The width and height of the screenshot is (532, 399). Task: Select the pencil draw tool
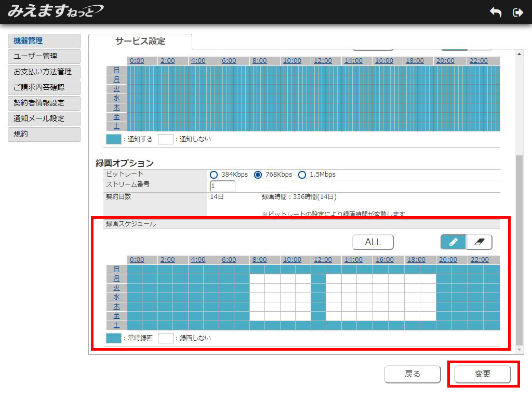pyautogui.click(x=454, y=242)
